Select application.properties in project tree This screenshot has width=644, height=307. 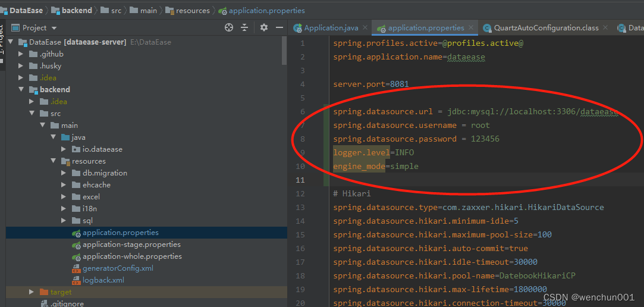[x=147, y=233]
